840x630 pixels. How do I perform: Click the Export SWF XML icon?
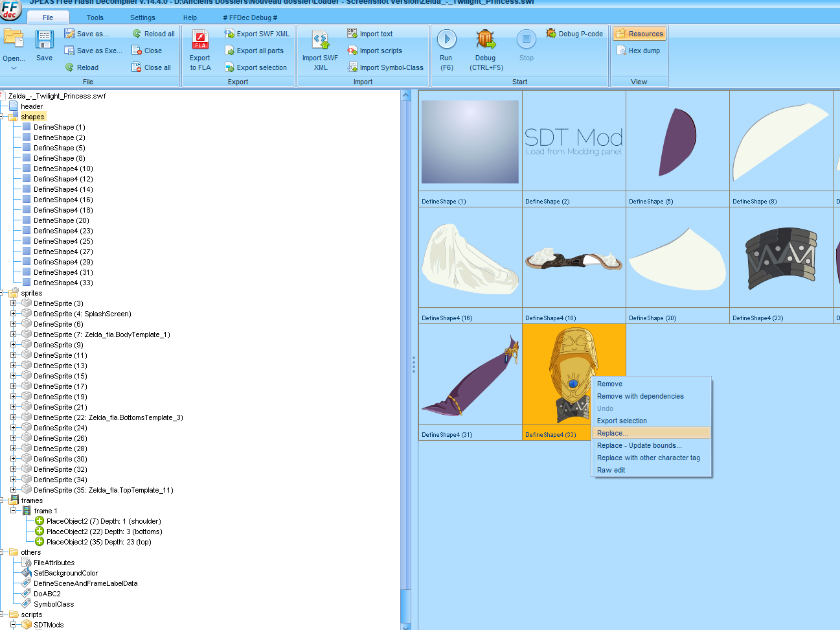coord(229,34)
